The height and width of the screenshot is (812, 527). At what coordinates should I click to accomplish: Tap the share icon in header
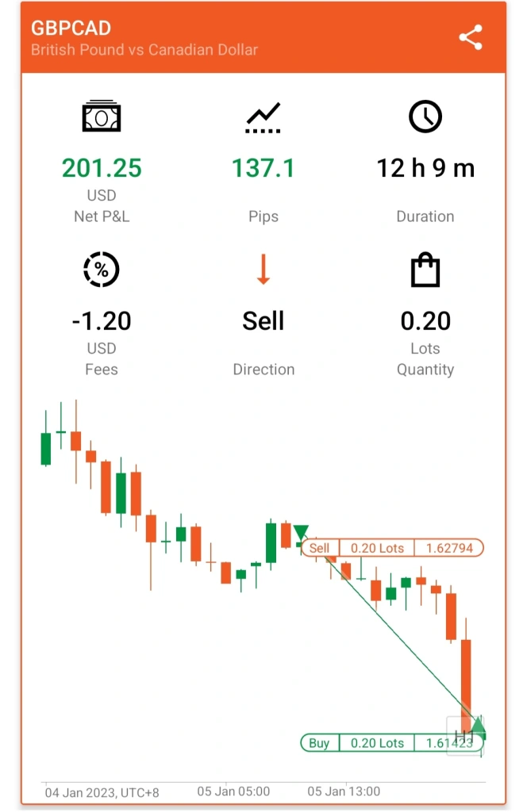[470, 37]
